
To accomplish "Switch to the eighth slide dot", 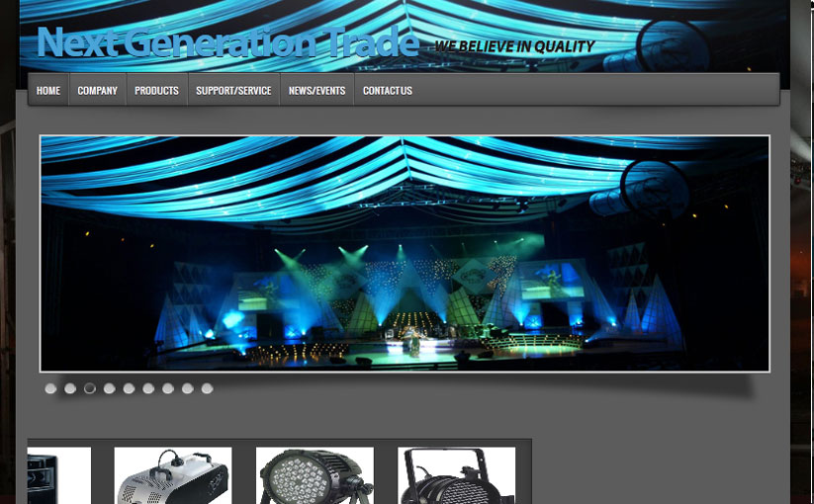I will click(x=187, y=388).
